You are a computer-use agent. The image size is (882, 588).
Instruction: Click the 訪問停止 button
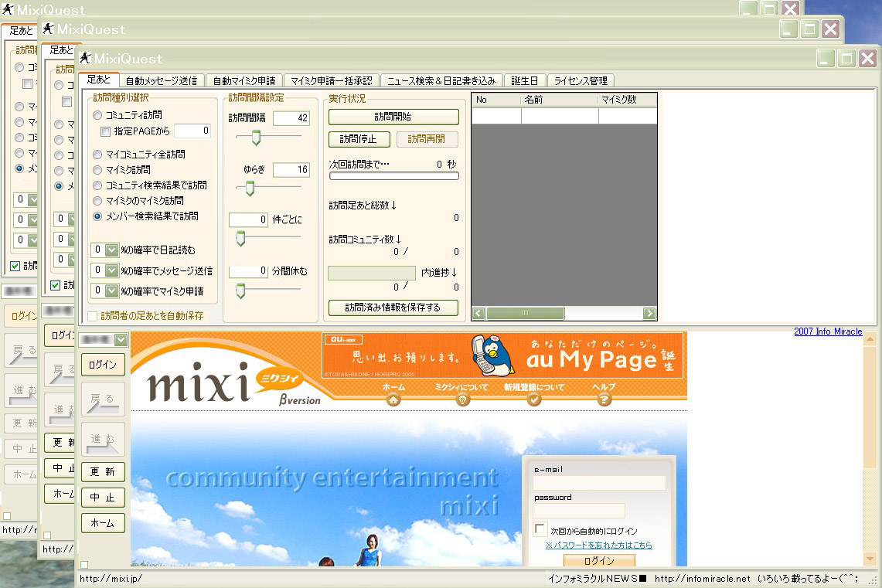tap(358, 139)
